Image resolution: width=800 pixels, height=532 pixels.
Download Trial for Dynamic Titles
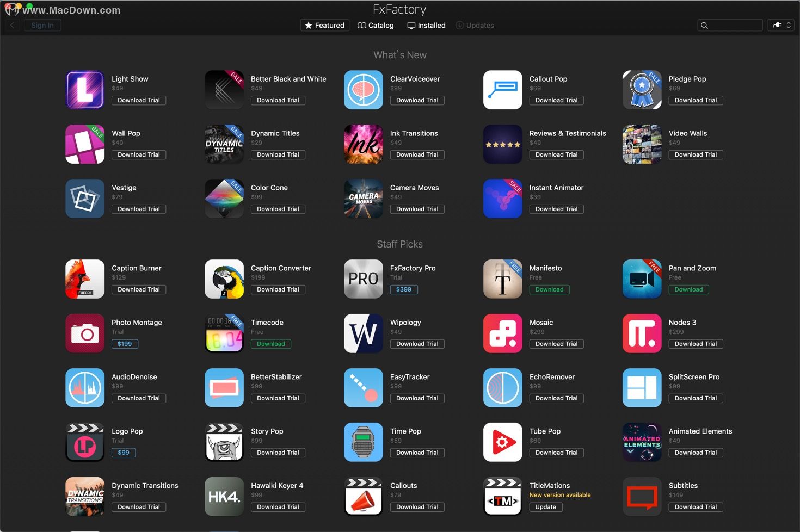278,155
